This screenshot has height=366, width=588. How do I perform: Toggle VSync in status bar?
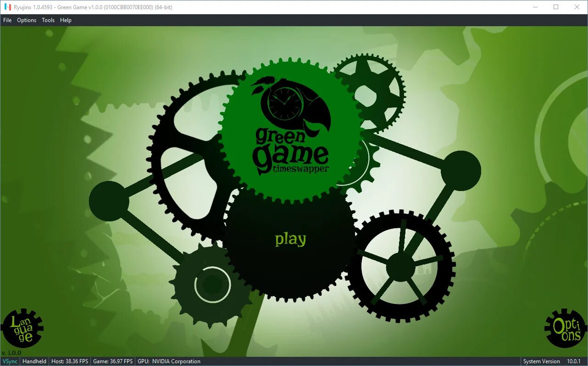coord(10,361)
